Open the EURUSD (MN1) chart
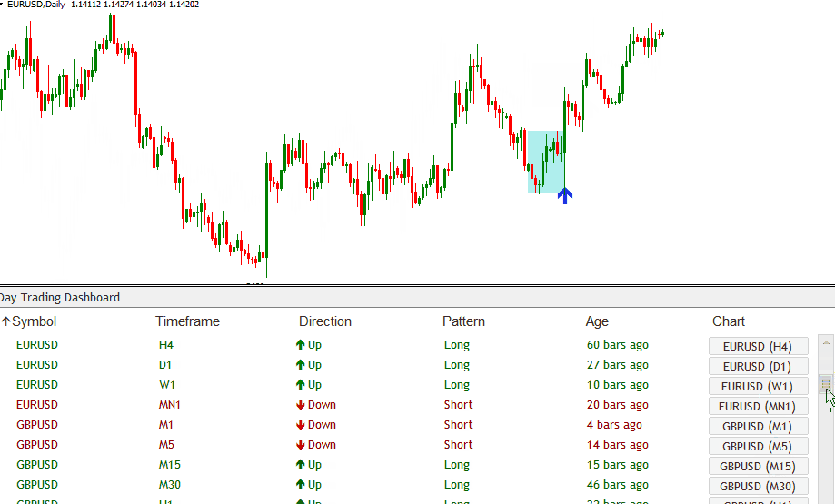Viewport: 835px width, 504px height. 758,406
